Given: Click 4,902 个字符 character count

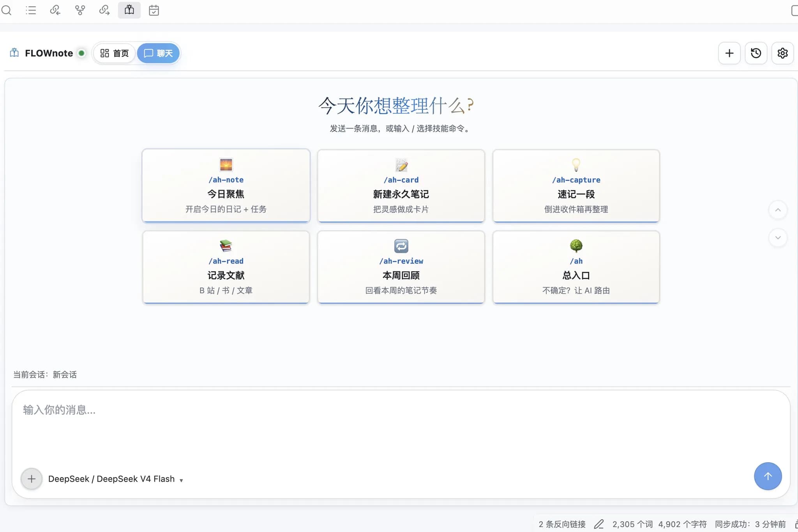Looking at the screenshot, I should [682, 524].
